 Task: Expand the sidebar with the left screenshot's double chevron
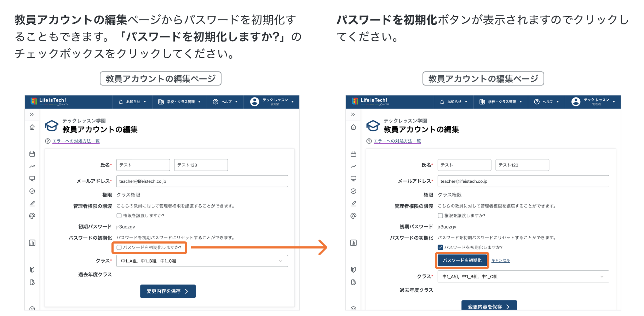32,115
